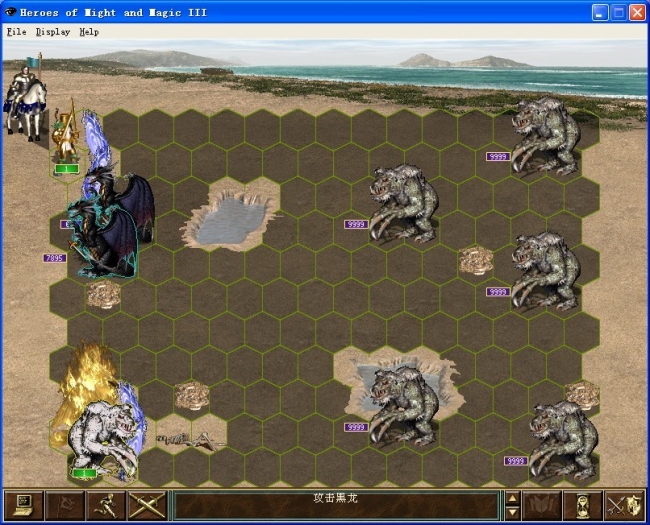The width and height of the screenshot is (650, 525).
Task: Retreat using the running man icon
Action: 105,506
